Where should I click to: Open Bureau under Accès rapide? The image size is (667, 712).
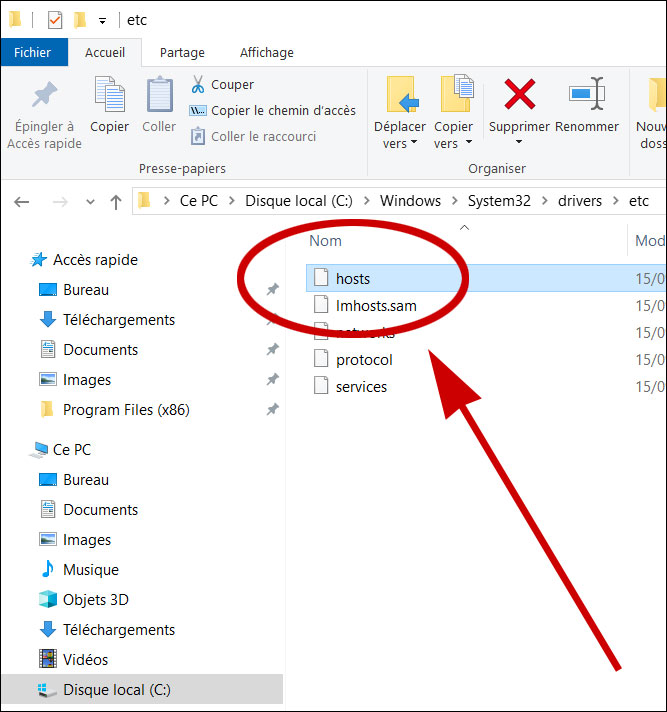coord(86,290)
